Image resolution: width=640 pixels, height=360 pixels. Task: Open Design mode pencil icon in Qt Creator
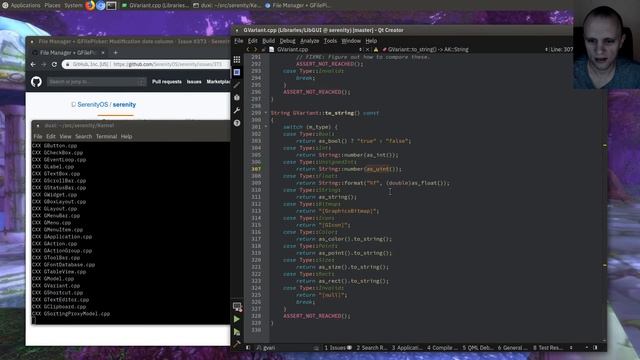tap(237, 85)
